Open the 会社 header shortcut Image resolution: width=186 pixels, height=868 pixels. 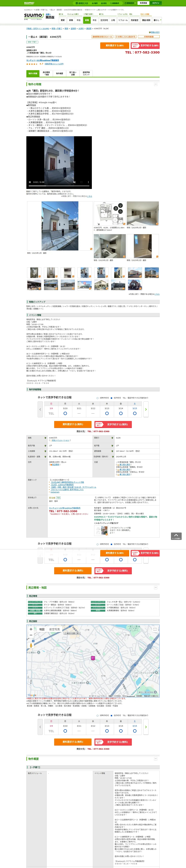(x=104, y=3)
